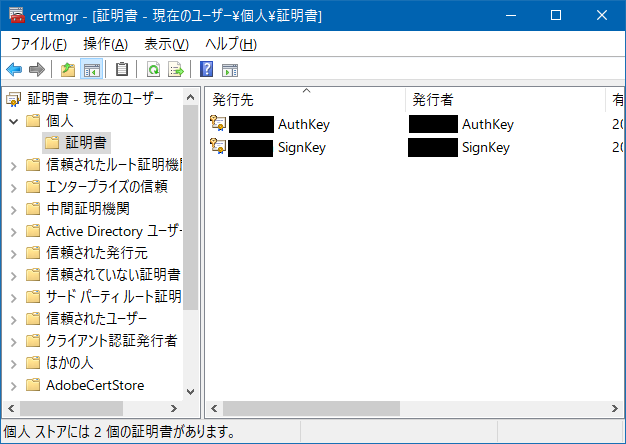
Task: Select root 証明書 - 現在のユーザー node
Action: tap(95, 99)
